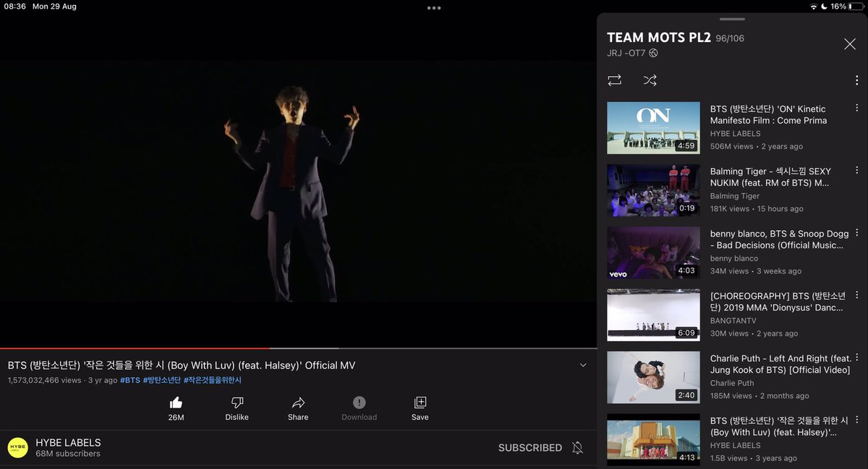
Task: Click the SUBSCRIBED button
Action: click(530, 448)
